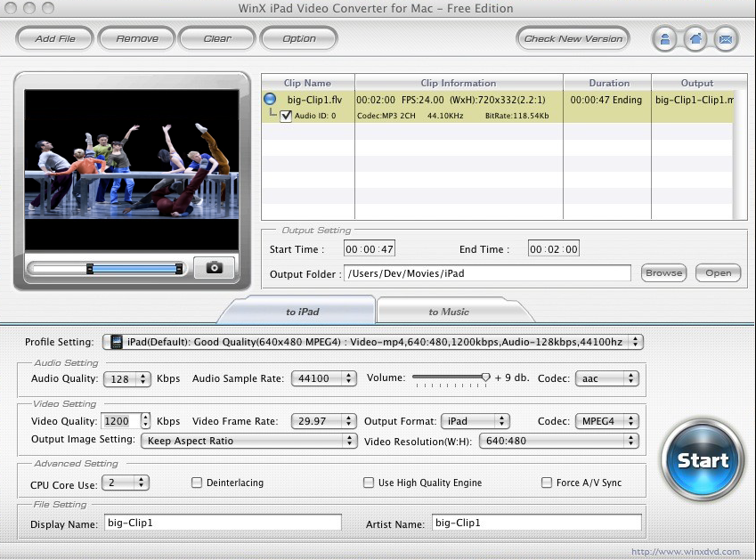Viewport: 756px width, 560px height.
Task: Click the 00:00:47 Ending duration cell
Action: tap(606, 100)
